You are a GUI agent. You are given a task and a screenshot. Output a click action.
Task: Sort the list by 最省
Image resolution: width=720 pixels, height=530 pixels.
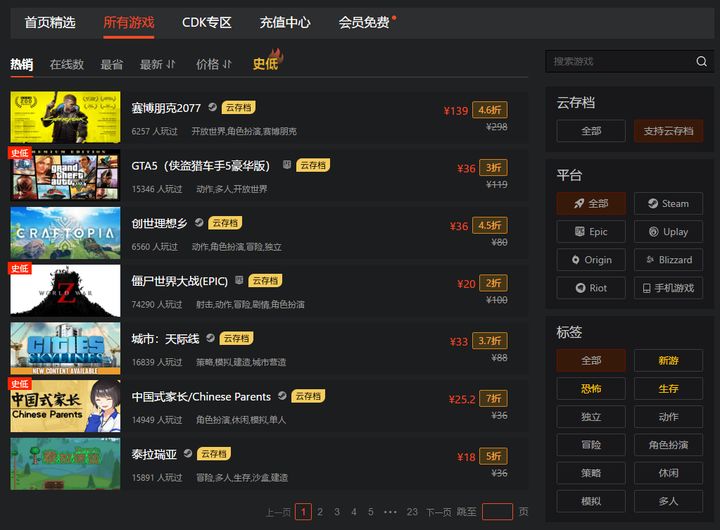click(x=112, y=64)
